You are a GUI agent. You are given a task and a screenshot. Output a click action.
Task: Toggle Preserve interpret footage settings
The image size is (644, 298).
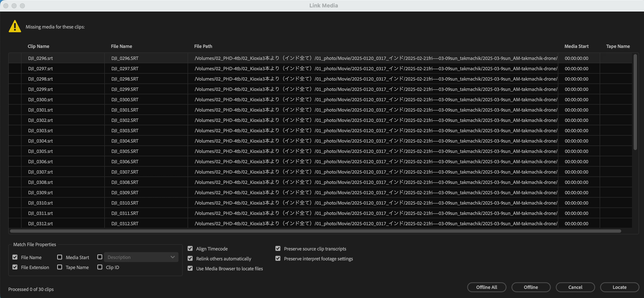tap(278, 258)
